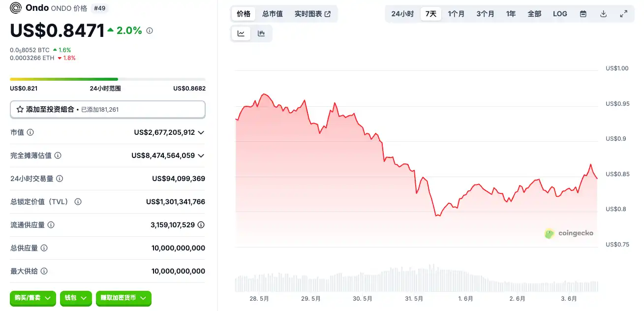Select the line chart view icon
This screenshot has width=644, height=311.
coord(241,33)
